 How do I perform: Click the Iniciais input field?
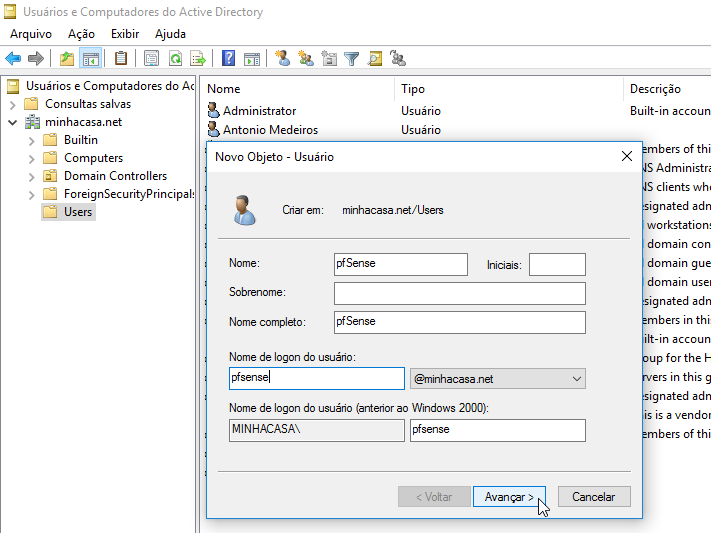tap(557, 264)
